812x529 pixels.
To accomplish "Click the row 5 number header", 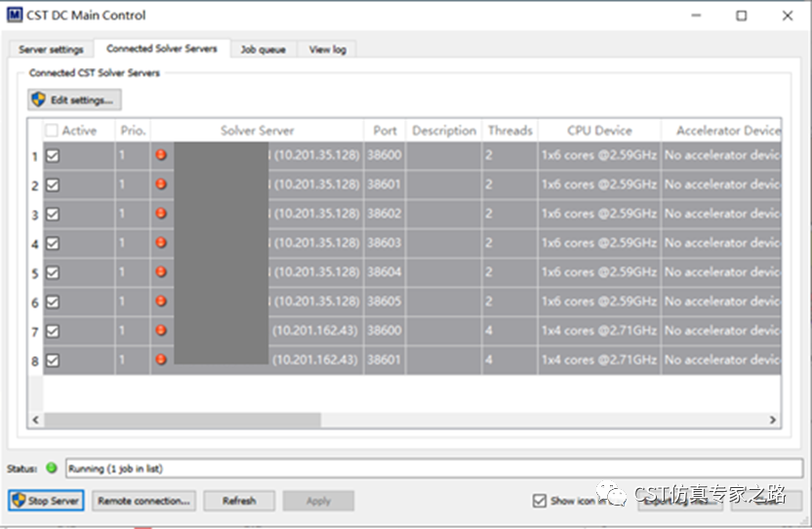I will (35, 272).
